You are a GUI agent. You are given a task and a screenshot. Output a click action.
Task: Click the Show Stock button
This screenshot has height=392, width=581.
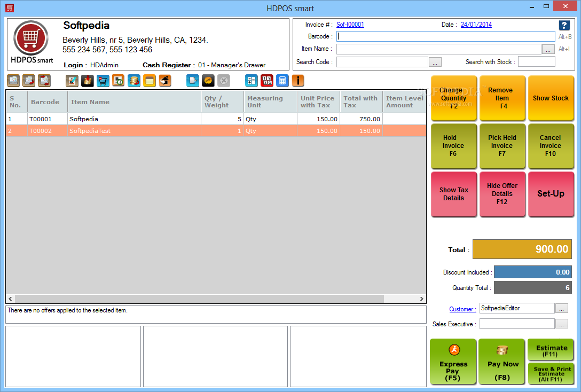pyautogui.click(x=551, y=98)
